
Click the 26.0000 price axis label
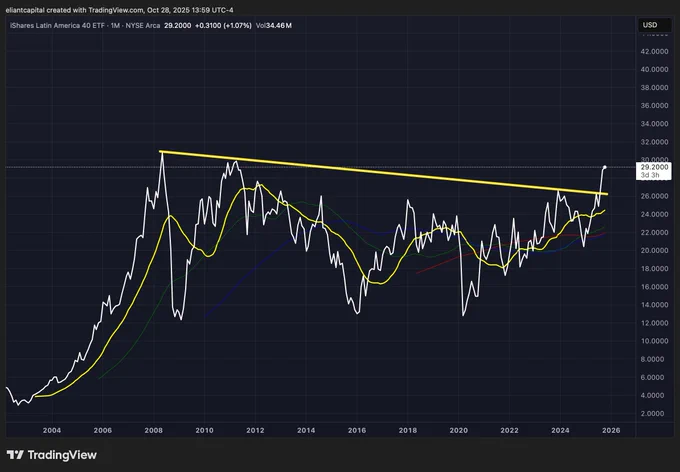(654, 196)
